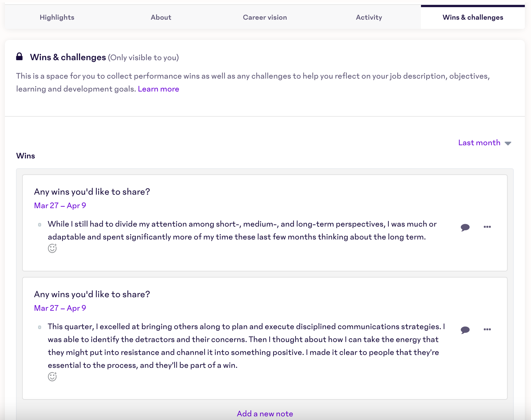Add emoji reaction to the long-term perspectives note
531x420 pixels.
tap(52, 248)
